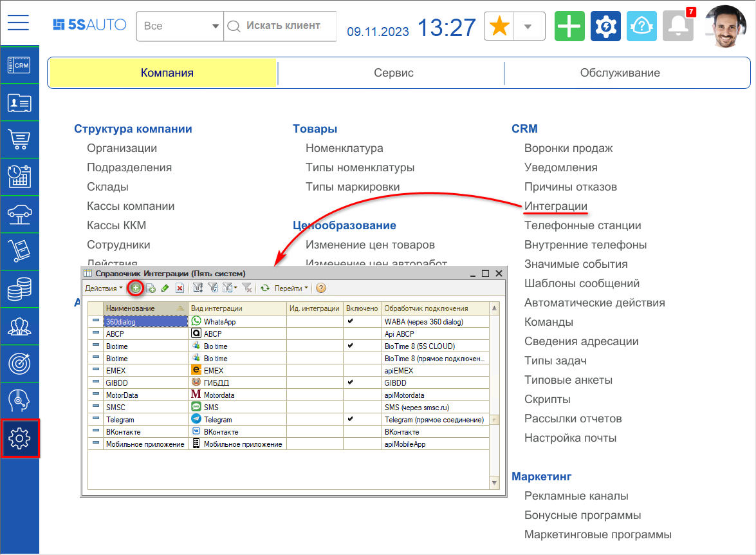Open the Воронки продаж link

click(x=568, y=148)
